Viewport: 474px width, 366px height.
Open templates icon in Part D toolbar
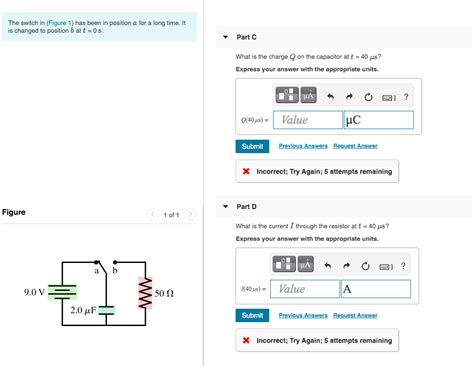pos(284,264)
